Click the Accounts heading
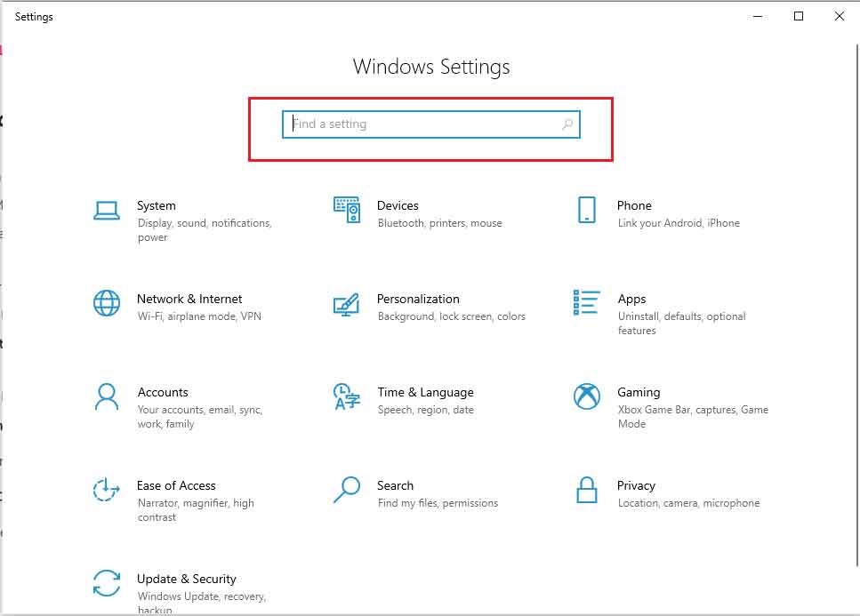The width and height of the screenshot is (860, 616). pos(163,392)
